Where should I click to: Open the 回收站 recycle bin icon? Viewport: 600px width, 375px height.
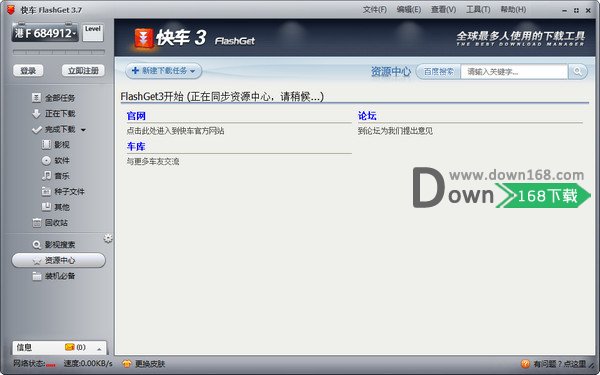[37, 223]
